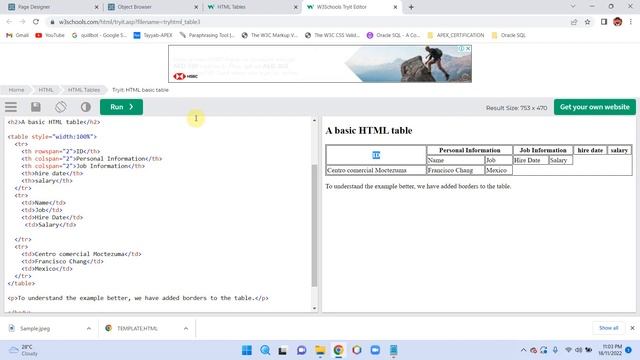Image resolution: width=640 pixels, height=360 pixels.
Task: Show hidden system tray icons
Action: point(523,350)
